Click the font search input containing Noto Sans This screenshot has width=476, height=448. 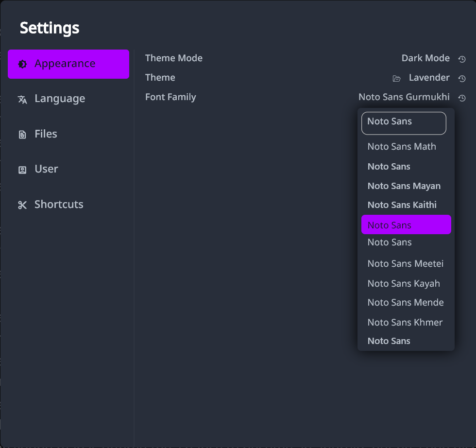(x=404, y=123)
